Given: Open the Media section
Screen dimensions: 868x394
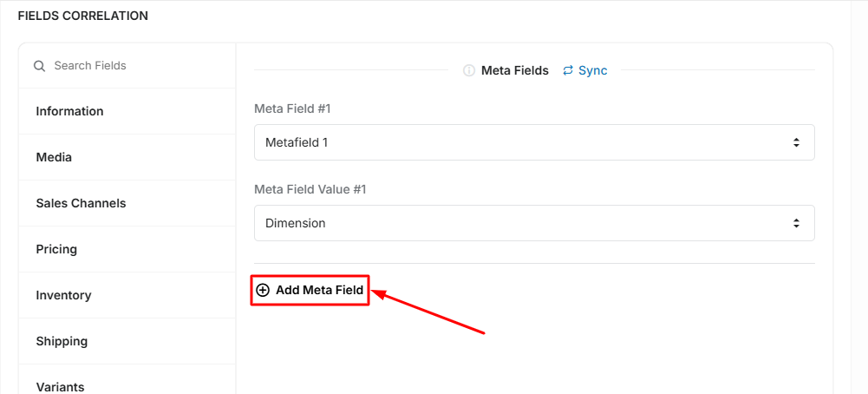Looking at the screenshot, I should 127,157.
